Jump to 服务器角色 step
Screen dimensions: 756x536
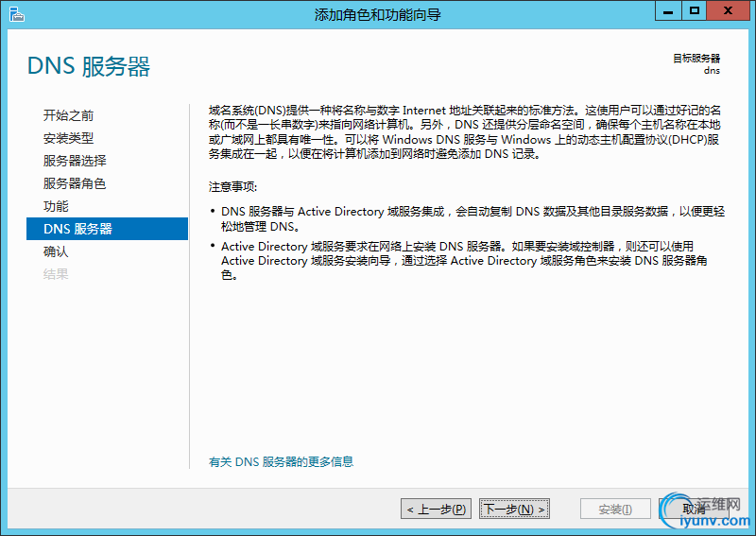coord(75,183)
